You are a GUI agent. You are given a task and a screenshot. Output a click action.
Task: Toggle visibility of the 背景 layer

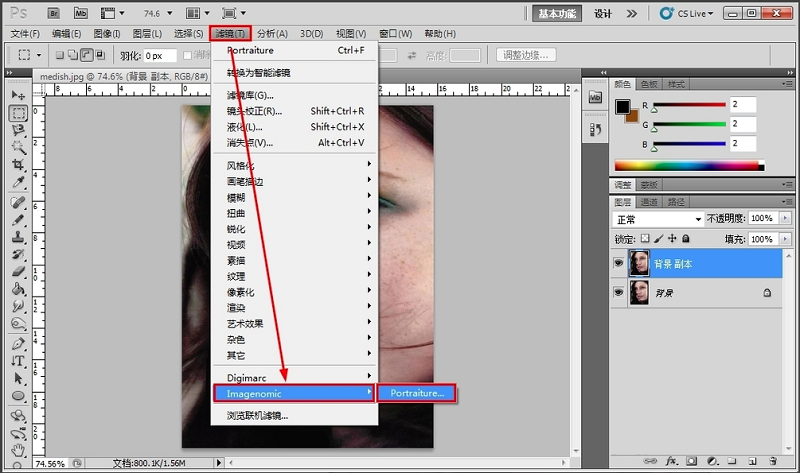[x=618, y=292]
